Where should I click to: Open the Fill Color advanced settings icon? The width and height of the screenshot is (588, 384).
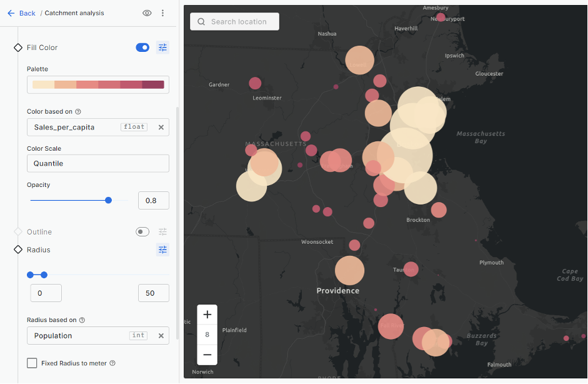click(x=162, y=47)
